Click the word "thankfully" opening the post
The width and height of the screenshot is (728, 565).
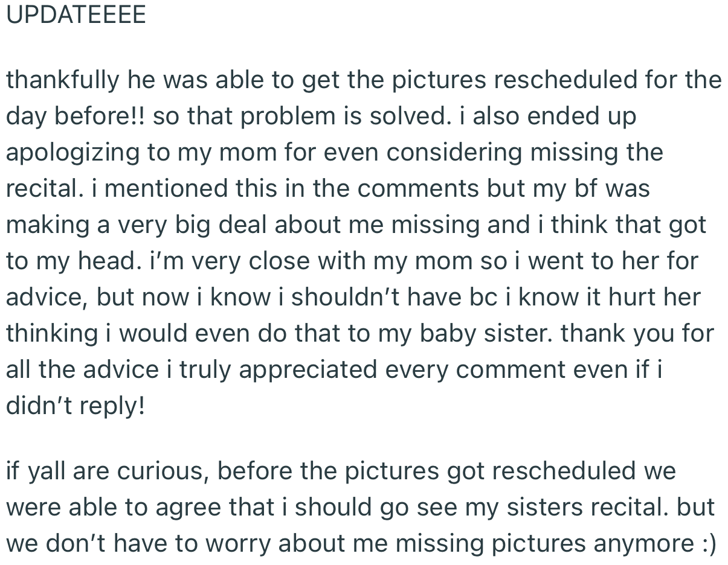(x=62, y=80)
